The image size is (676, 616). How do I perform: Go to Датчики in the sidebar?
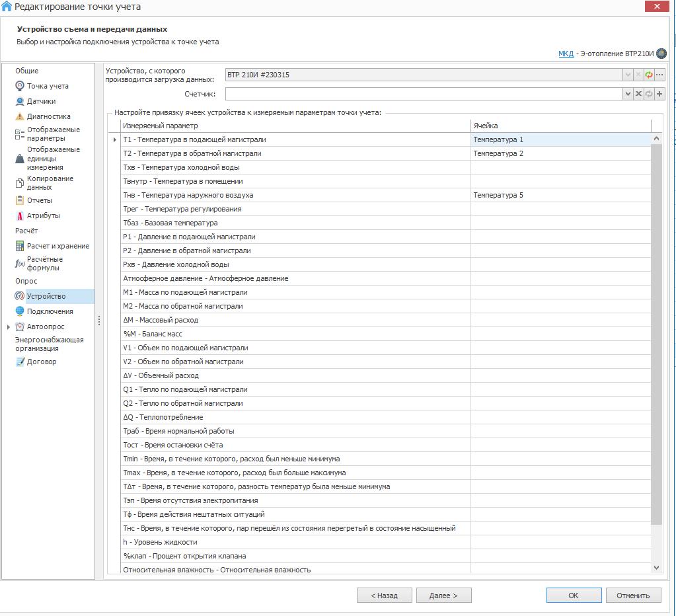(41, 101)
